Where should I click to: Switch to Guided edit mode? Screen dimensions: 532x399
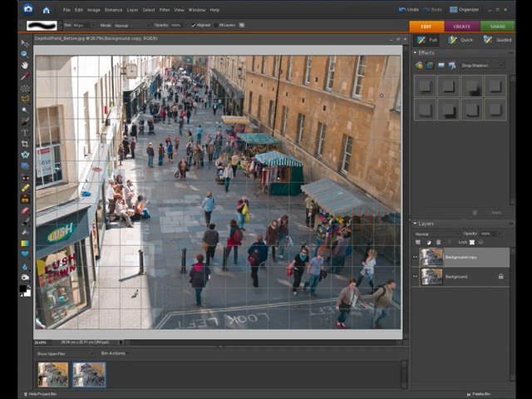(497, 40)
